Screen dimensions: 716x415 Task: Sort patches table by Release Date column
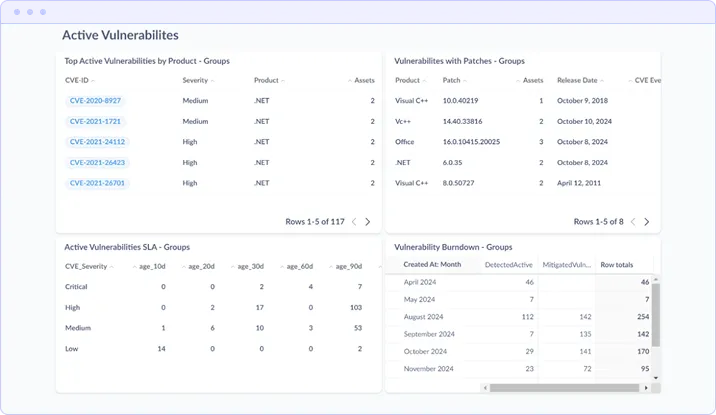tap(580, 80)
